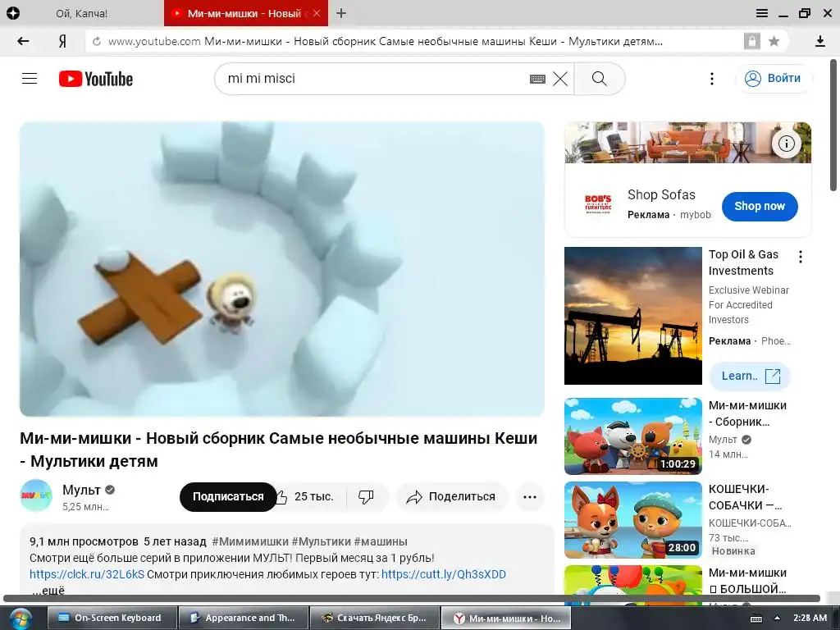Expand description with ...ещё
Viewport: 840px width, 630px height.
[48, 591]
